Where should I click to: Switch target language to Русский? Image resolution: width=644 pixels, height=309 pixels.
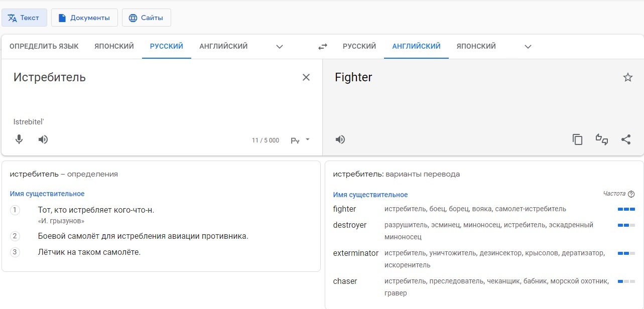(x=359, y=46)
